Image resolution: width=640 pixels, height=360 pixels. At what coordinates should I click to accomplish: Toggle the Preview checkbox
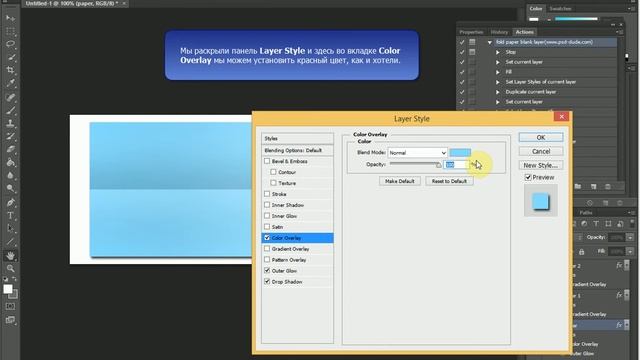528,178
